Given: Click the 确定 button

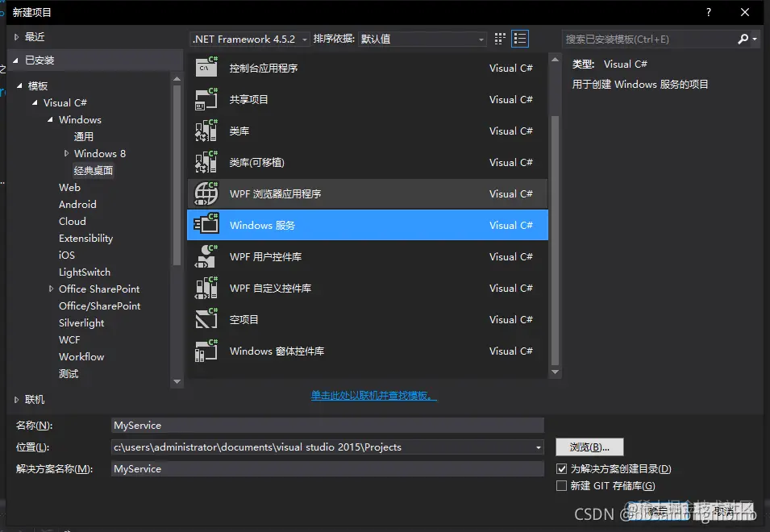Looking at the screenshot, I should (657, 512).
